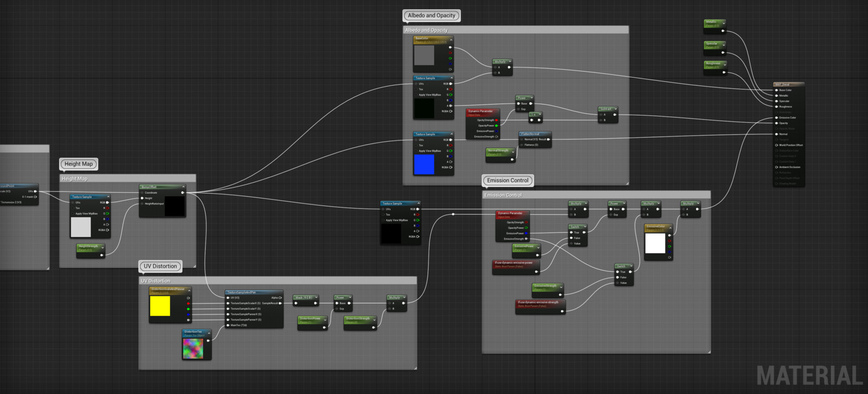Viewport: 868px width, 394px height.
Task: Click the red OpacityStrength pin in Albedo group
Action: (496, 120)
